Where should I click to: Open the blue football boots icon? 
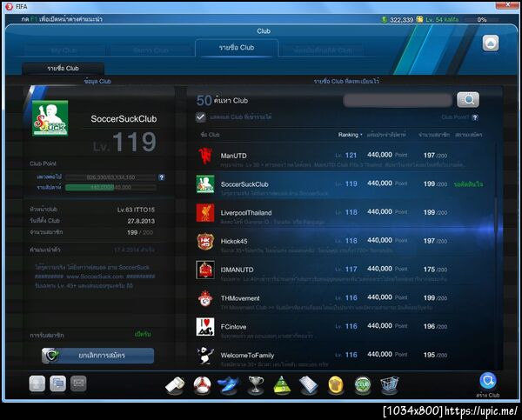click(x=229, y=385)
